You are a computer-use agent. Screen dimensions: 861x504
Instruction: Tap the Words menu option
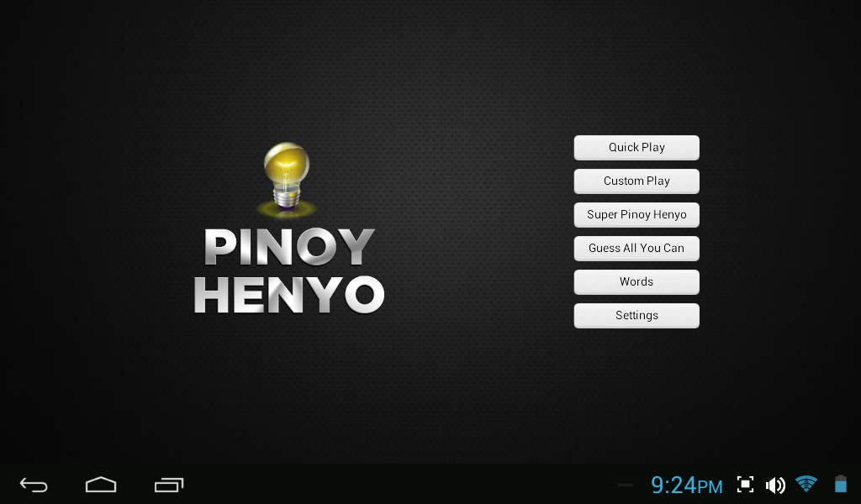click(636, 281)
